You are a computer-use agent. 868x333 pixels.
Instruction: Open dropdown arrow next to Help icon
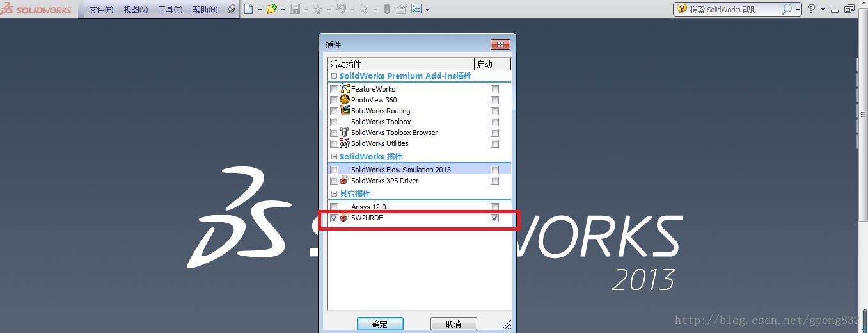823,10
